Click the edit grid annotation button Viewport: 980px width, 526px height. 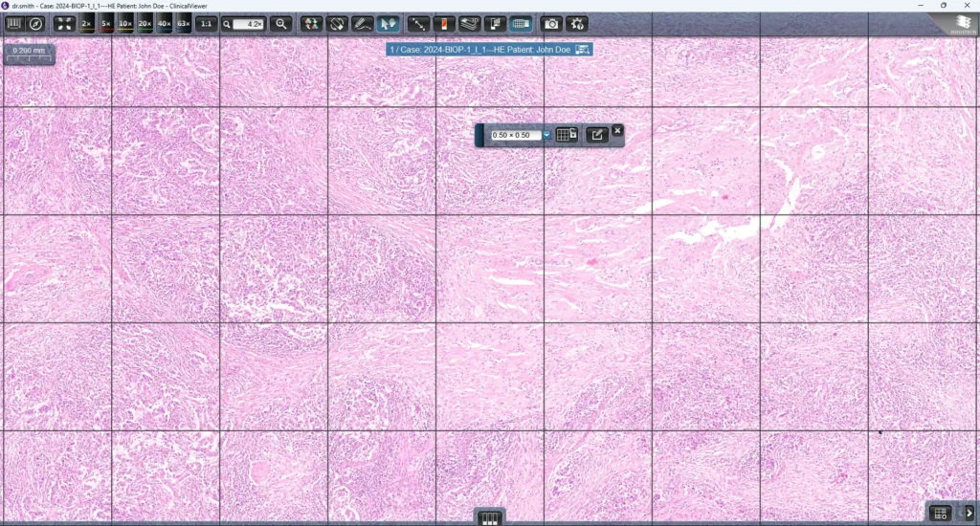point(596,134)
